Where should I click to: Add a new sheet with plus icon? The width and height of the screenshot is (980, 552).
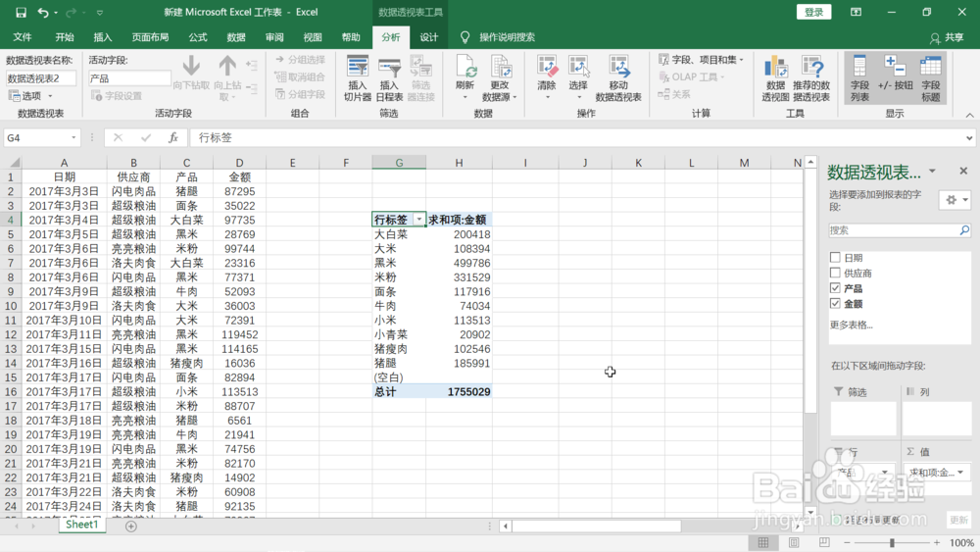coord(130,527)
